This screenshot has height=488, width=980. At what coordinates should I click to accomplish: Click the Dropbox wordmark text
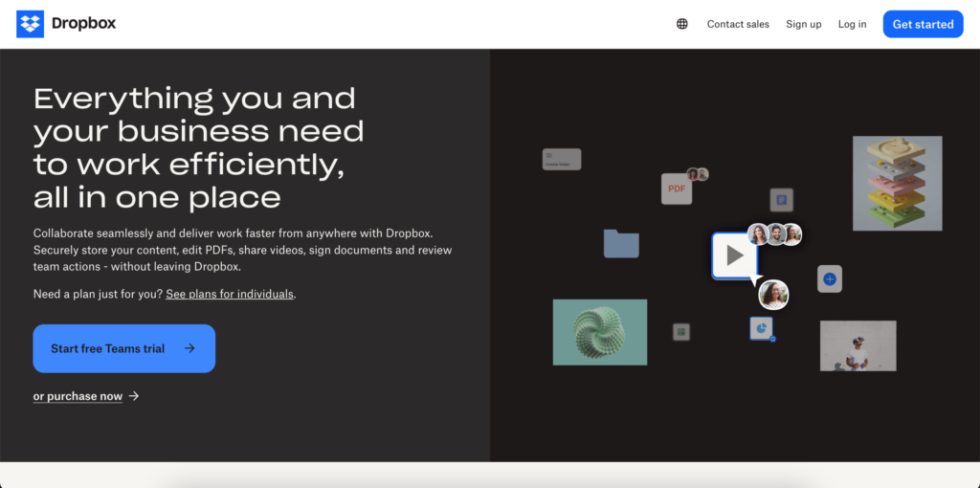coord(84,24)
